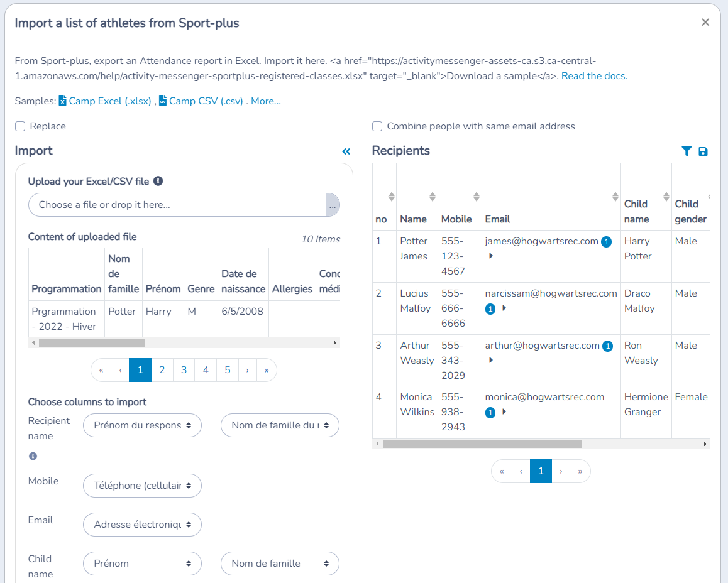This screenshot has height=583, width=728.
Task: Download the Camp Excel (.xlsx) sample
Action: (110, 101)
